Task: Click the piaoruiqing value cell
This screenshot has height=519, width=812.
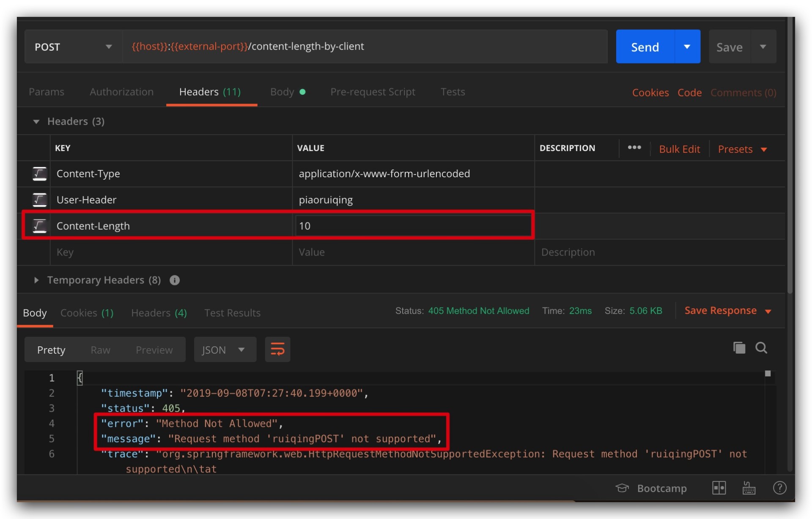Action: [413, 200]
